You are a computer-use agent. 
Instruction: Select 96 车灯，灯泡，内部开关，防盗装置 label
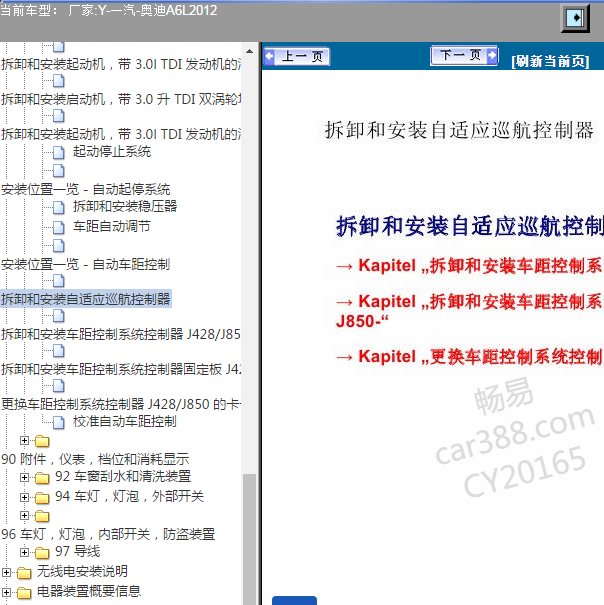[x=108, y=534]
